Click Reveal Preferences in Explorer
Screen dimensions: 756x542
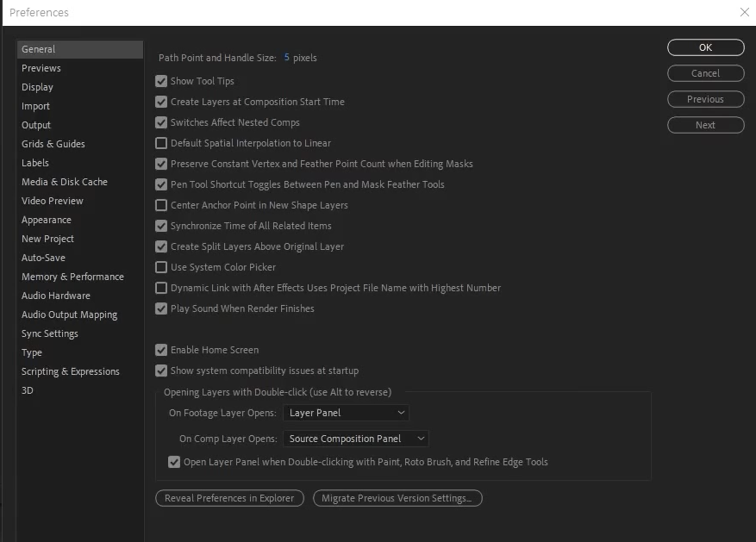[229, 498]
